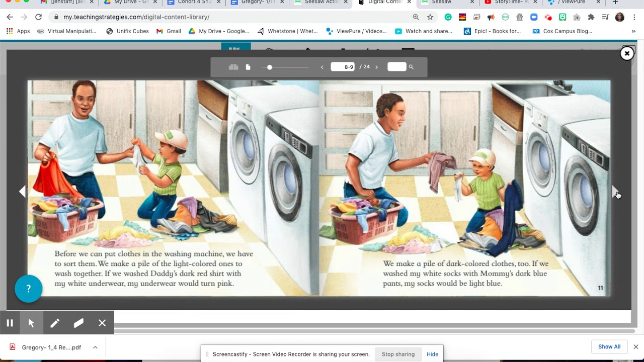The image size is (644, 362).
Task: Open the Extensions puzzle piece menu
Action: [x=591, y=17]
